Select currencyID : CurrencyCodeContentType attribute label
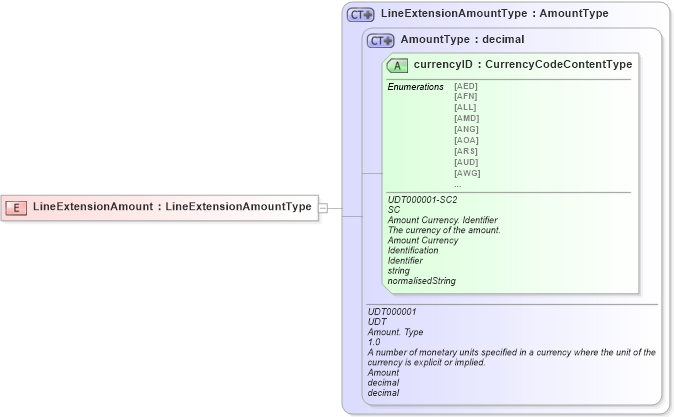The image size is (674, 417). tap(523, 64)
